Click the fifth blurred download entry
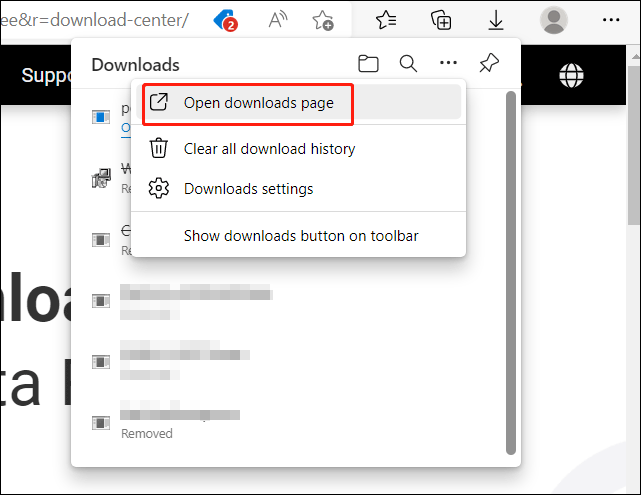 click(185, 361)
